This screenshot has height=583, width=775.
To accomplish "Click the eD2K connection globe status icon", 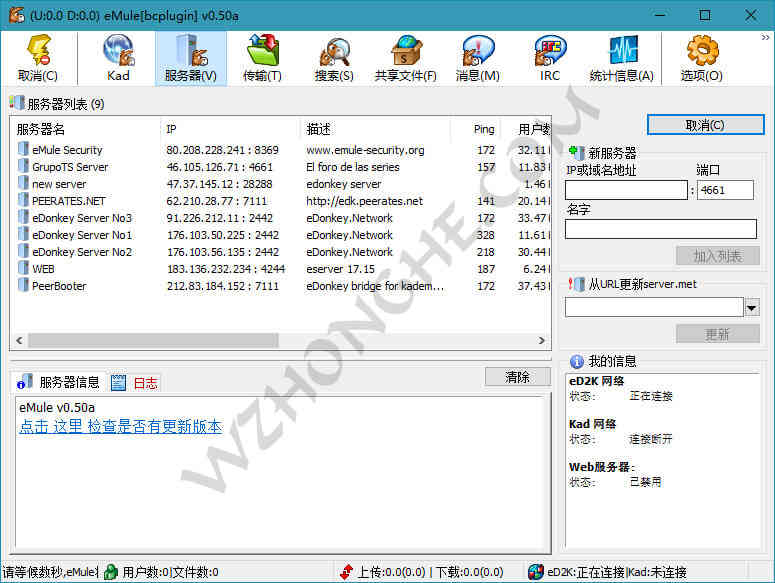I will (535, 572).
